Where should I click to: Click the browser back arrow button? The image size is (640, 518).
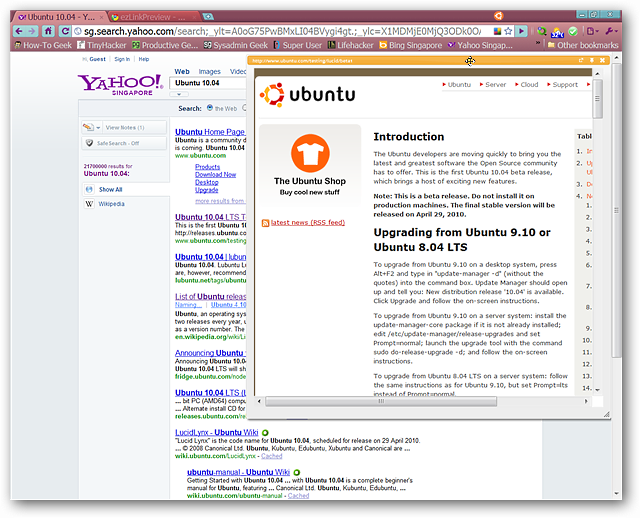19,31
